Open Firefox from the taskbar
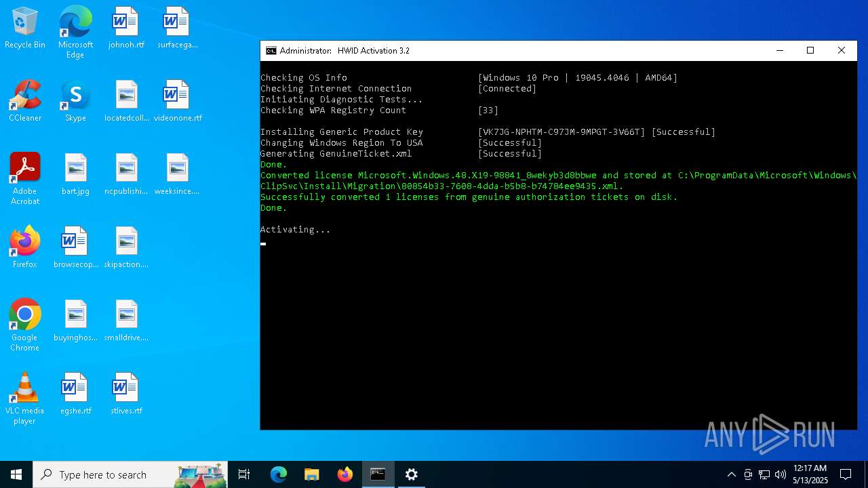 coord(345,474)
